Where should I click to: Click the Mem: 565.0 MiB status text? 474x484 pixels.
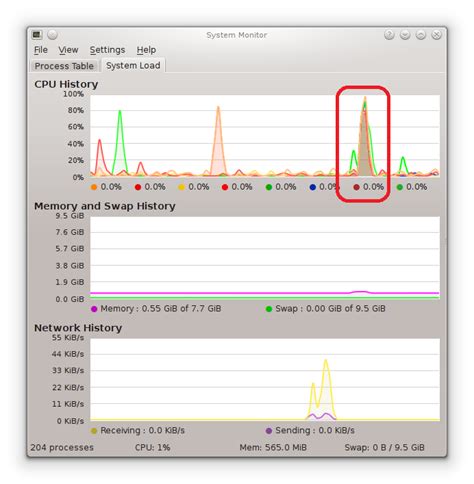(273, 448)
